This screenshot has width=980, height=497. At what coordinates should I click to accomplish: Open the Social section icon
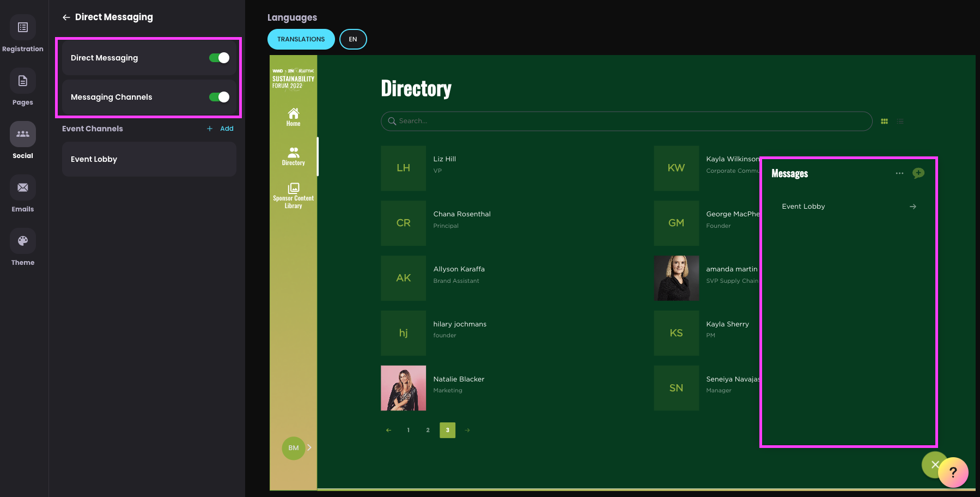23,134
